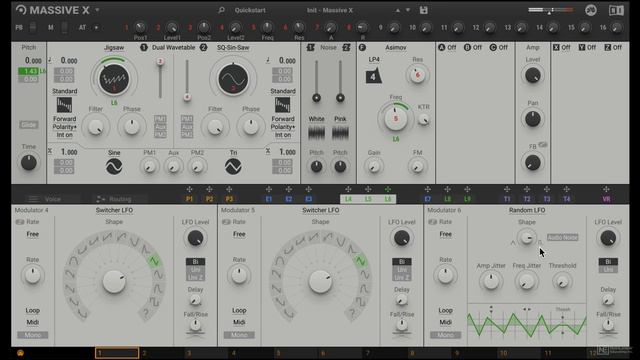Click the oscillator 1 wavetable position display
The height and width of the screenshot is (360, 640).
pos(114,79)
